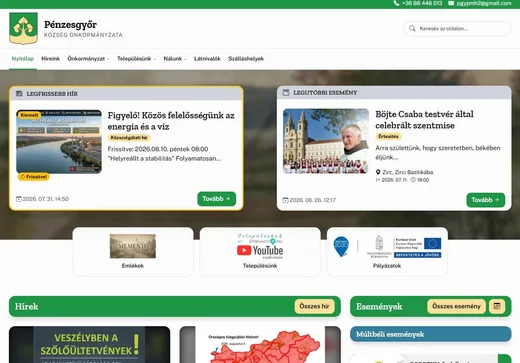This screenshot has height=363, width=520.
Task: Click the location pin icon by Zirc
Action: (x=378, y=172)
